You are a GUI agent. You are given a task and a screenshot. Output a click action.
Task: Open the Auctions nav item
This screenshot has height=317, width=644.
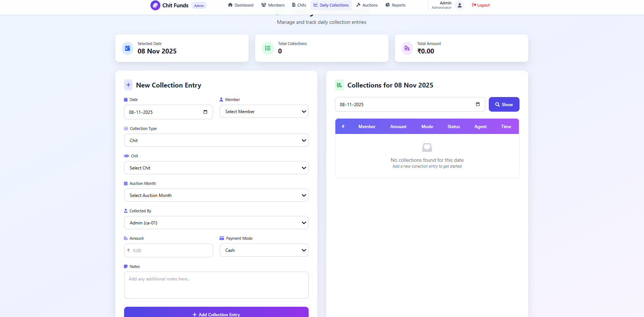[367, 5]
